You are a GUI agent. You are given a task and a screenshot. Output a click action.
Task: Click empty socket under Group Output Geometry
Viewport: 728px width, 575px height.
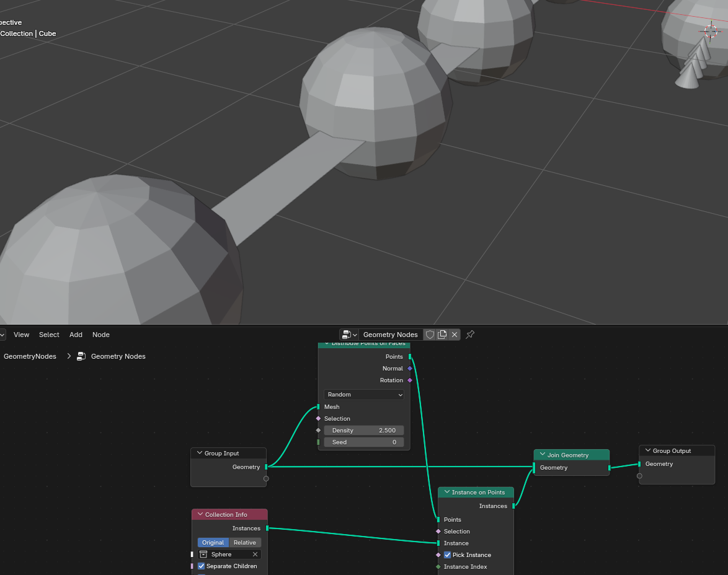(639, 476)
